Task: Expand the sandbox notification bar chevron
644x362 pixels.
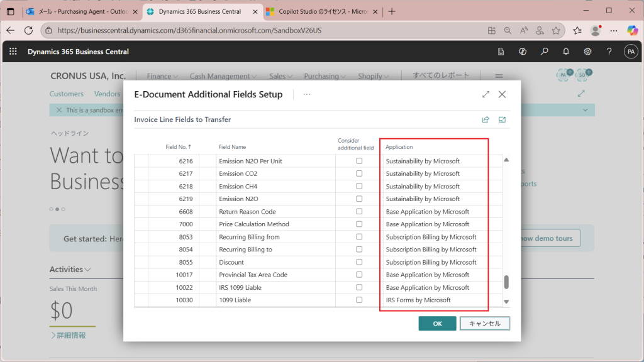Action: (586, 110)
